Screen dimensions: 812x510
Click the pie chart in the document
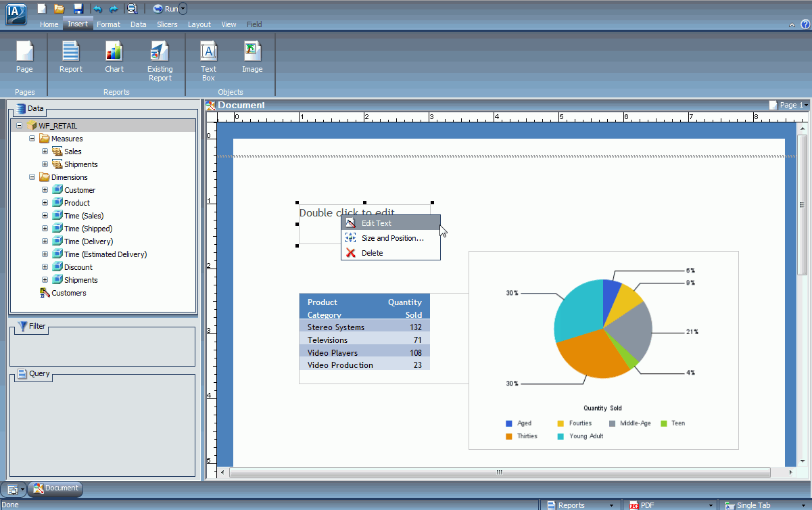(602, 329)
